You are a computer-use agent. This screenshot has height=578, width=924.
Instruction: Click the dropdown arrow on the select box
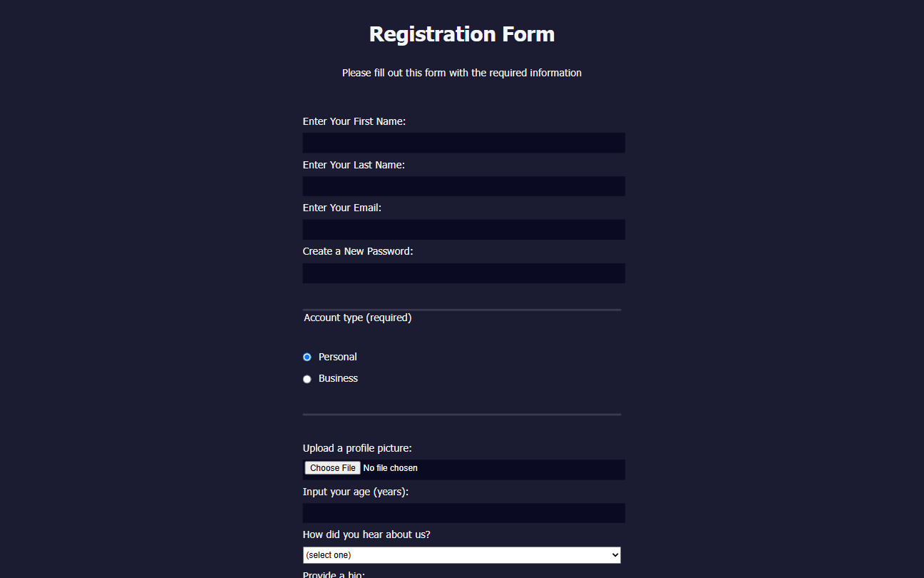[x=615, y=555]
